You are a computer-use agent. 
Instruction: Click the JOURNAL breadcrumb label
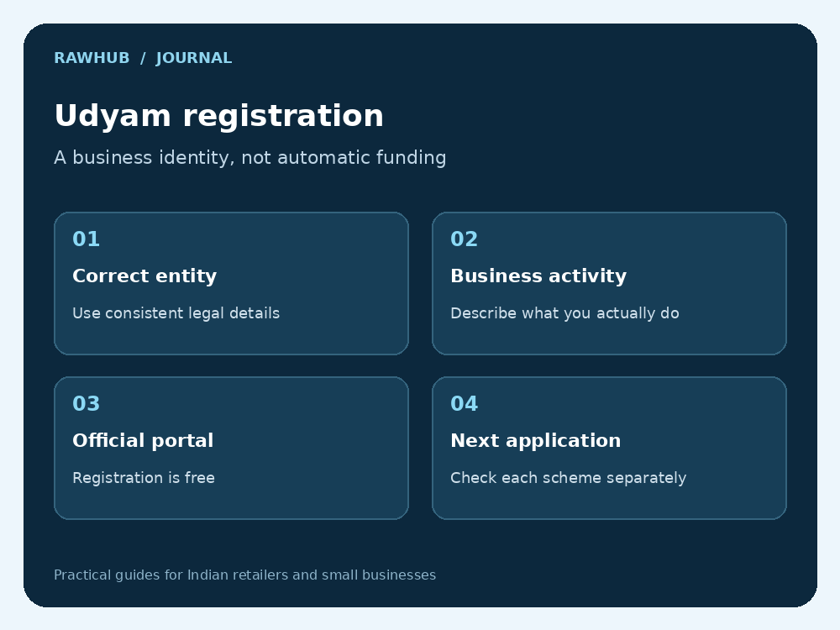click(x=194, y=58)
